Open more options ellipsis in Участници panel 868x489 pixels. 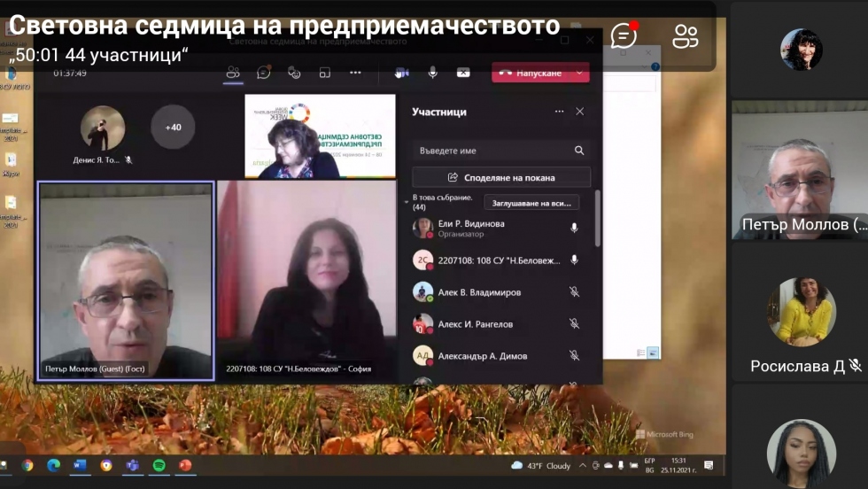[x=559, y=112]
